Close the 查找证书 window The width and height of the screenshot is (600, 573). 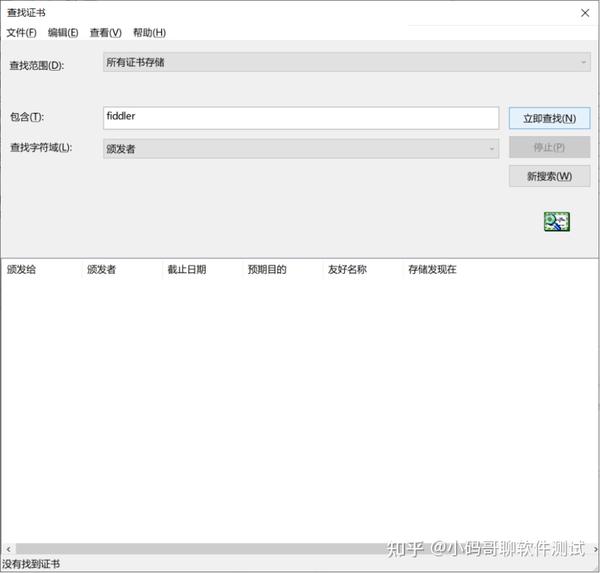585,13
